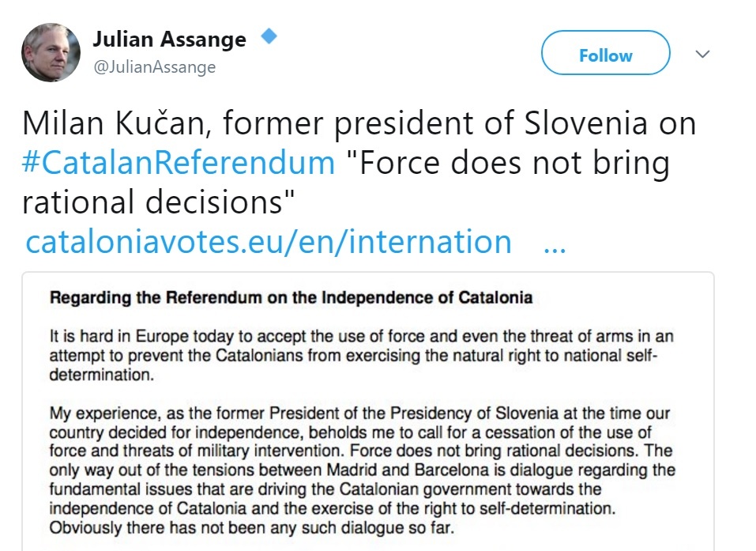
Task: Open the tweet options chevron dropdown
Action: [701, 55]
